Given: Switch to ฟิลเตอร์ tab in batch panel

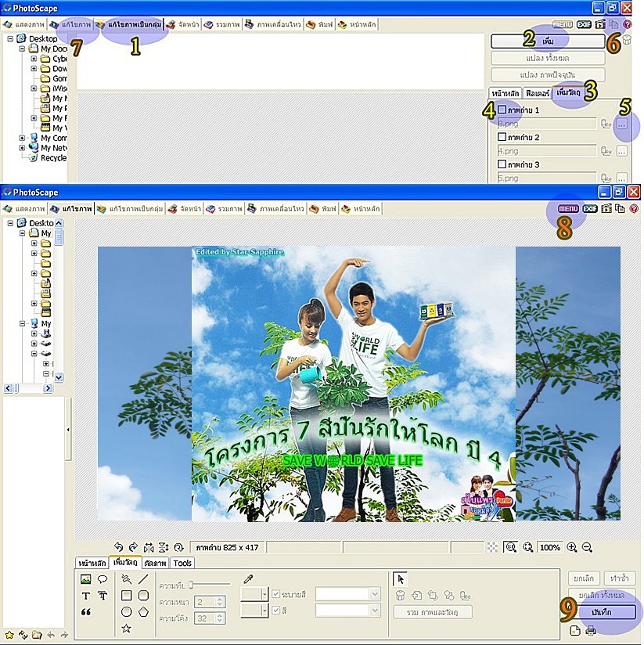Looking at the screenshot, I should pos(537,93).
